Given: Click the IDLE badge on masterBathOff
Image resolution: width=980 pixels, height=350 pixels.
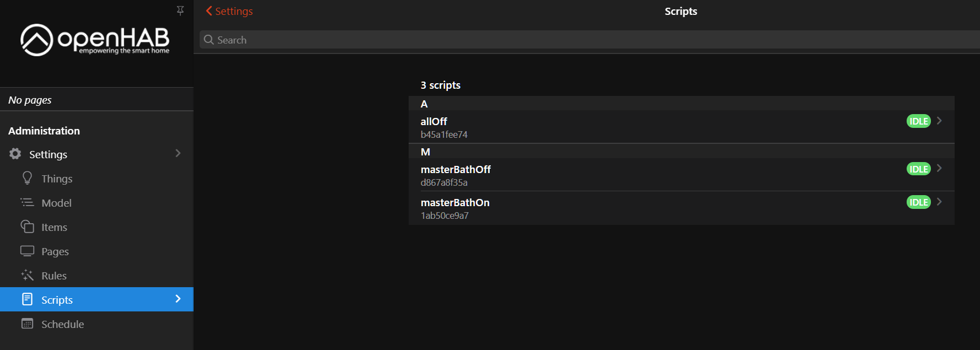Looking at the screenshot, I should pos(918,169).
